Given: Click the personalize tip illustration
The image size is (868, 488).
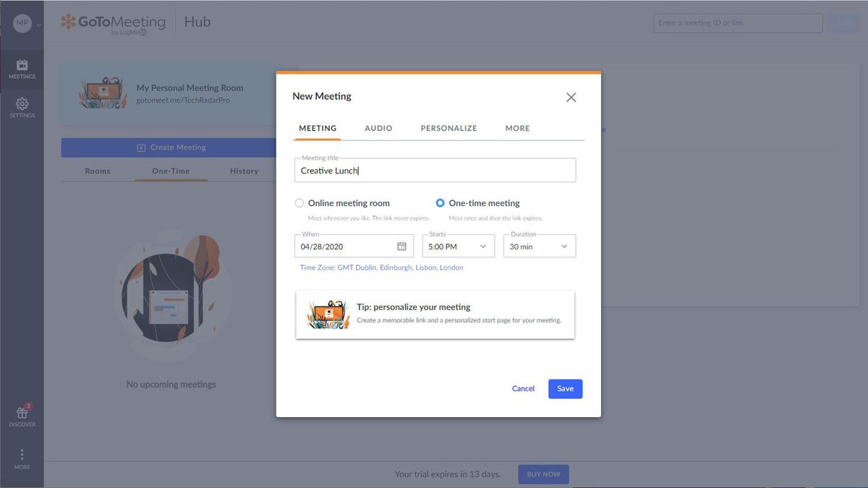Looking at the screenshot, I should click(328, 314).
